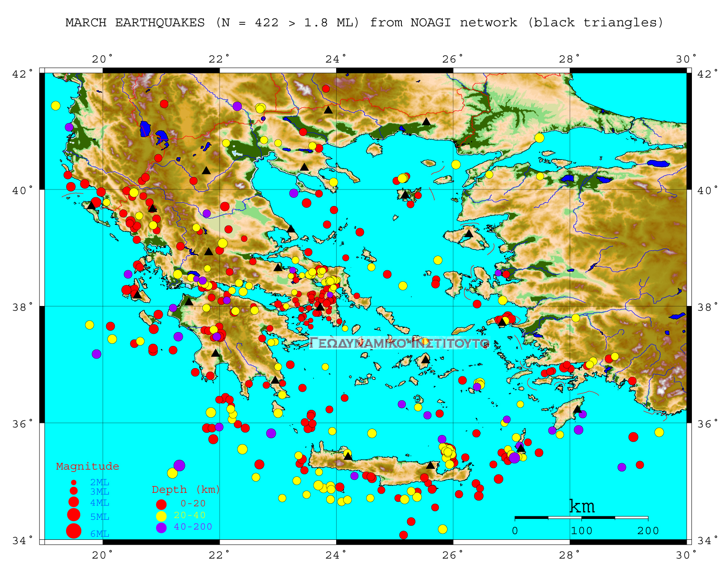Click the 5ML magnitude legend circle
The height and width of the screenshot is (575, 728).
coord(73,515)
